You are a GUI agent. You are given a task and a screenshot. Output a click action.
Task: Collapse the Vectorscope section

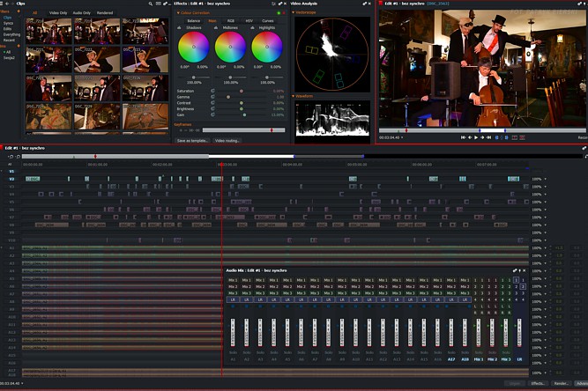point(294,13)
